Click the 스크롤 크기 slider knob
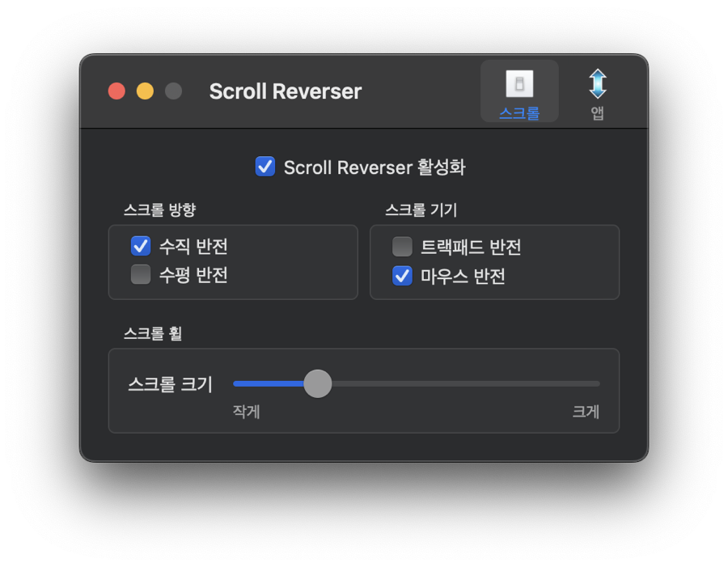Image resolution: width=728 pixels, height=567 pixels. pos(318,383)
